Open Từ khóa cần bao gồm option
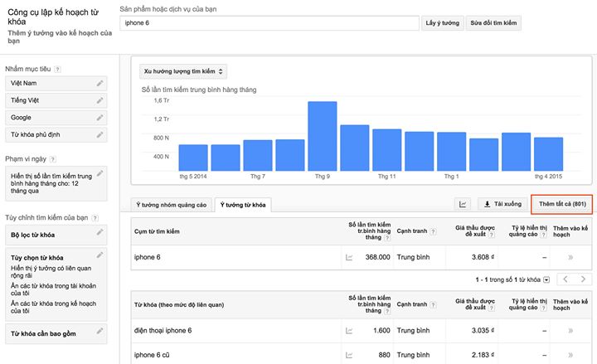The height and width of the screenshot is (364, 597). (x=56, y=333)
